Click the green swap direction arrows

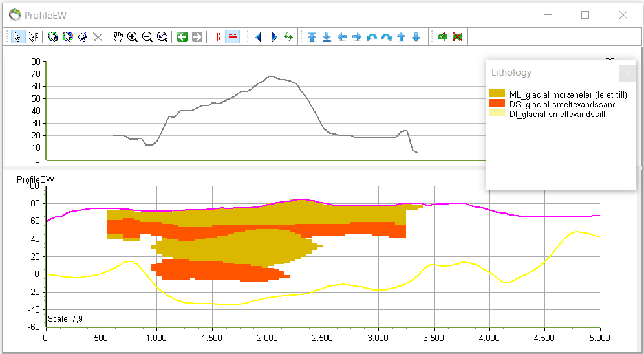coord(288,37)
